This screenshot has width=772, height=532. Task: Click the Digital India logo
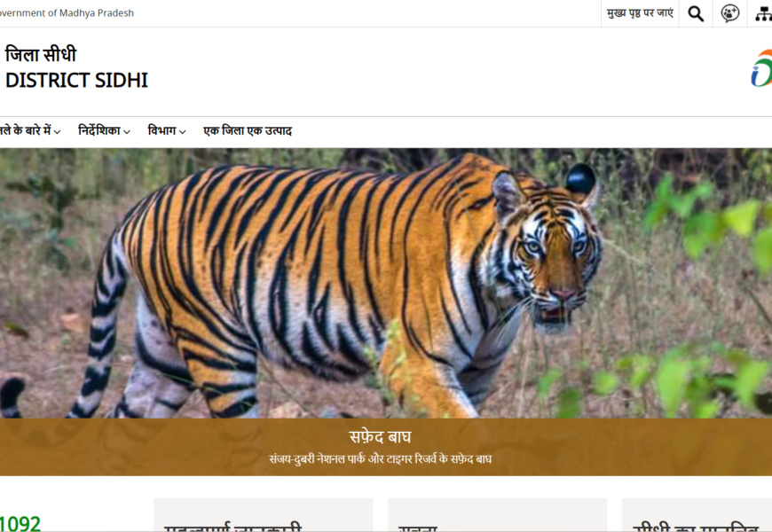tap(761, 68)
